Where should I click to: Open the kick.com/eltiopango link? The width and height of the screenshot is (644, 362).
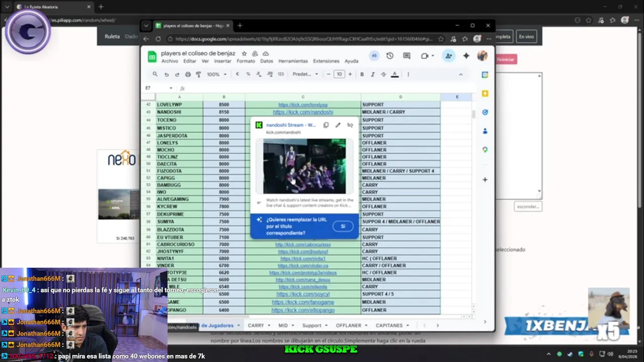pyautogui.click(x=303, y=310)
